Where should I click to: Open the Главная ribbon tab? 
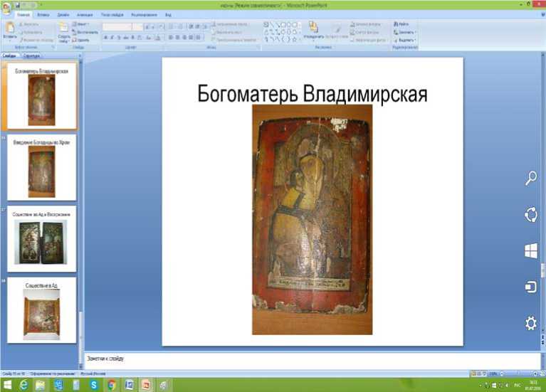coord(23,15)
